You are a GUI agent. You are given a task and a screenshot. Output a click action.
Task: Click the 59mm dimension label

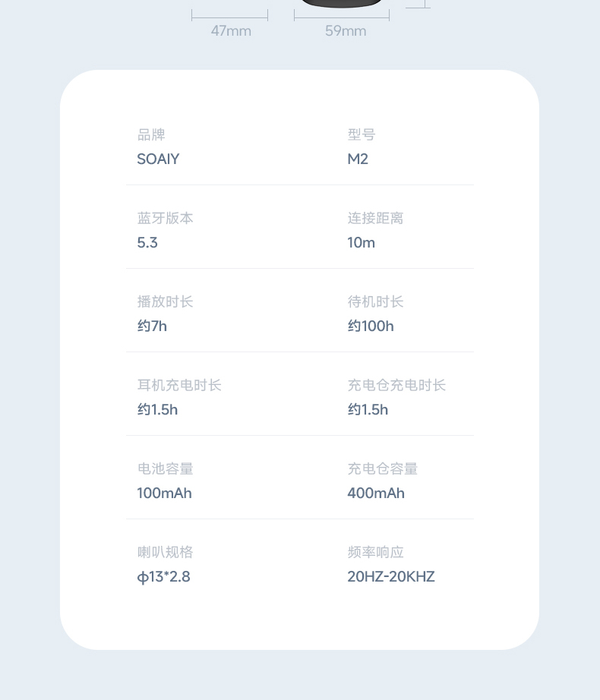[x=346, y=31]
